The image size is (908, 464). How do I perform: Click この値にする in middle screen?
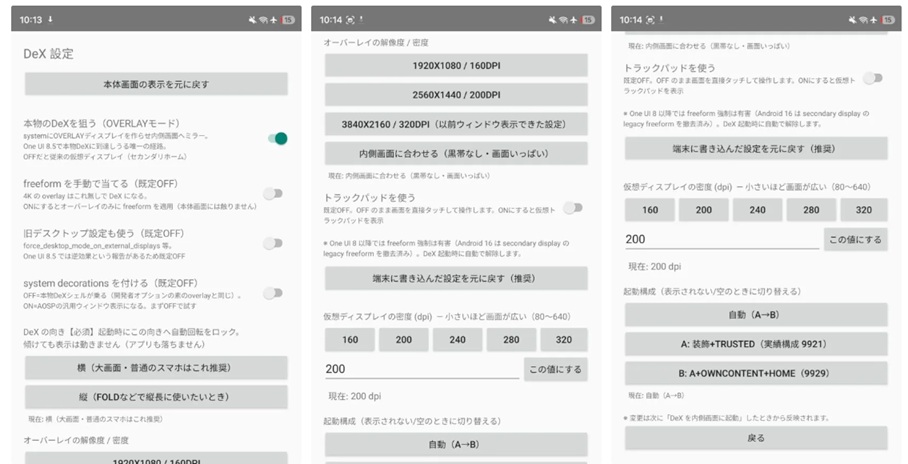pyautogui.click(x=556, y=369)
